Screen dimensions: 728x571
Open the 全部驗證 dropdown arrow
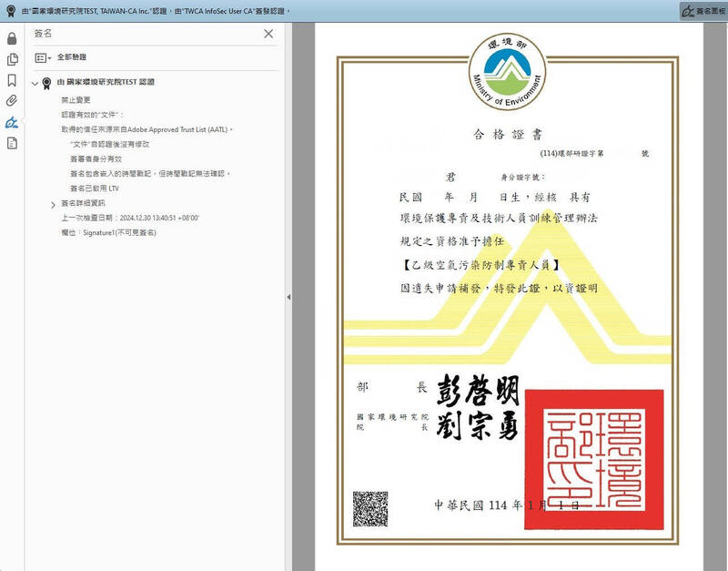click(x=50, y=58)
